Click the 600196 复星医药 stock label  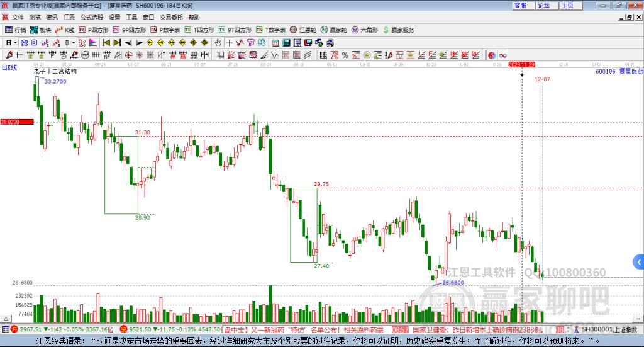(619, 72)
